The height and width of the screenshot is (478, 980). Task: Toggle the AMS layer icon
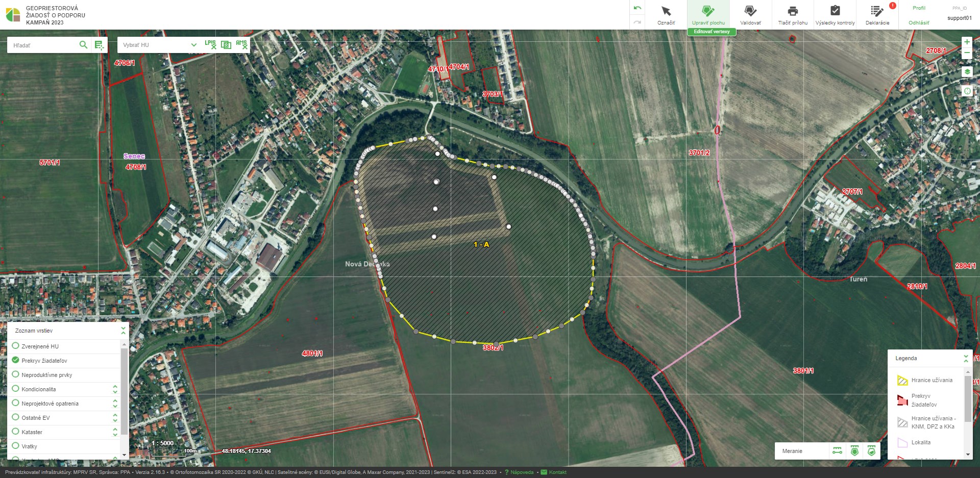coord(242,45)
